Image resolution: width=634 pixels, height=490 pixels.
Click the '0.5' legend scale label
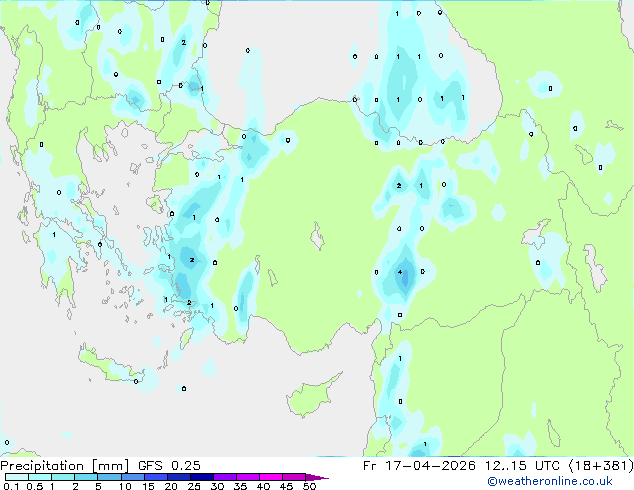pos(34,486)
